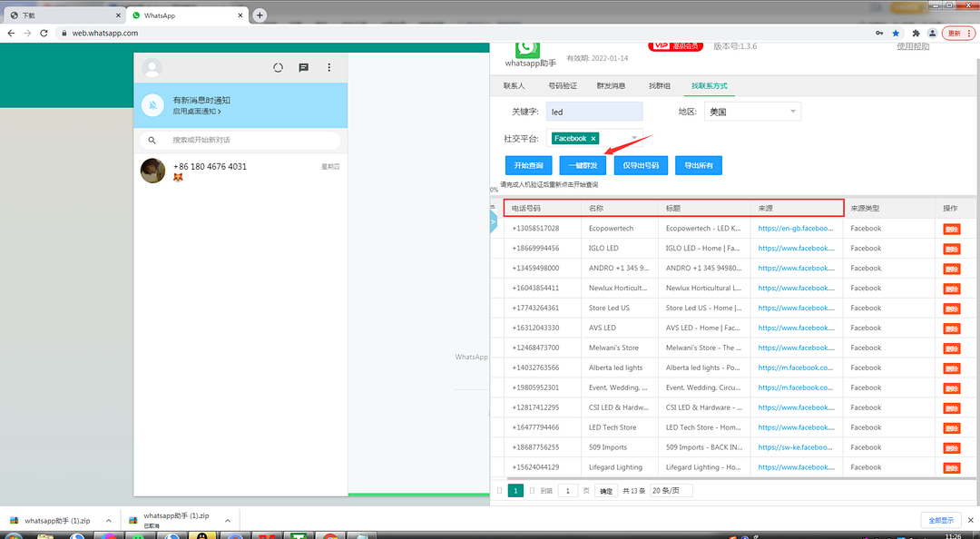This screenshot has width=980, height=539.
Task: Select page 1 in pagination
Action: pos(515,491)
